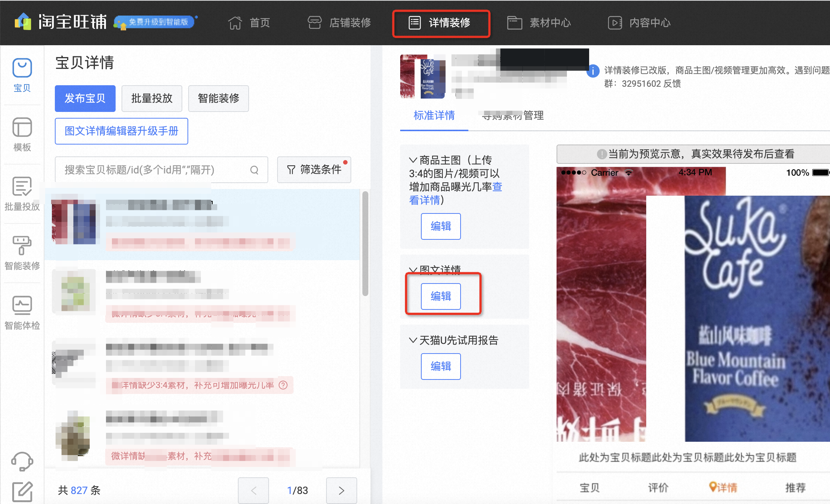
Task: Click the search magnifier icon
Action: 254,170
